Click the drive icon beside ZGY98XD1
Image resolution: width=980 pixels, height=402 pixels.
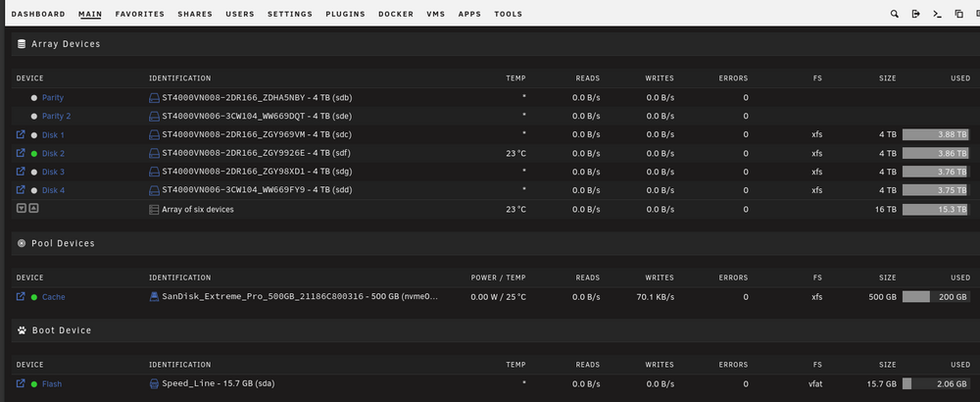[154, 172]
